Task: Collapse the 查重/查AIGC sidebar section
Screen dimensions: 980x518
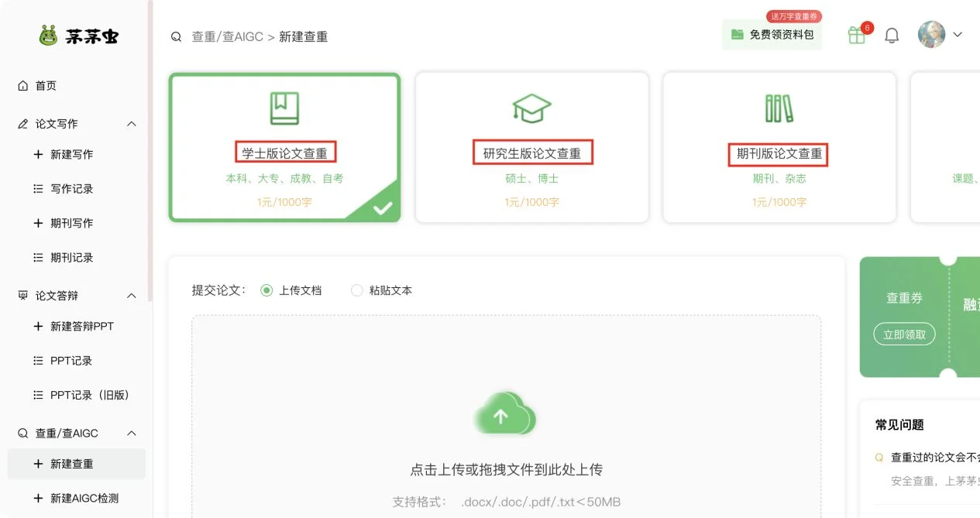Action: coord(132,433)
